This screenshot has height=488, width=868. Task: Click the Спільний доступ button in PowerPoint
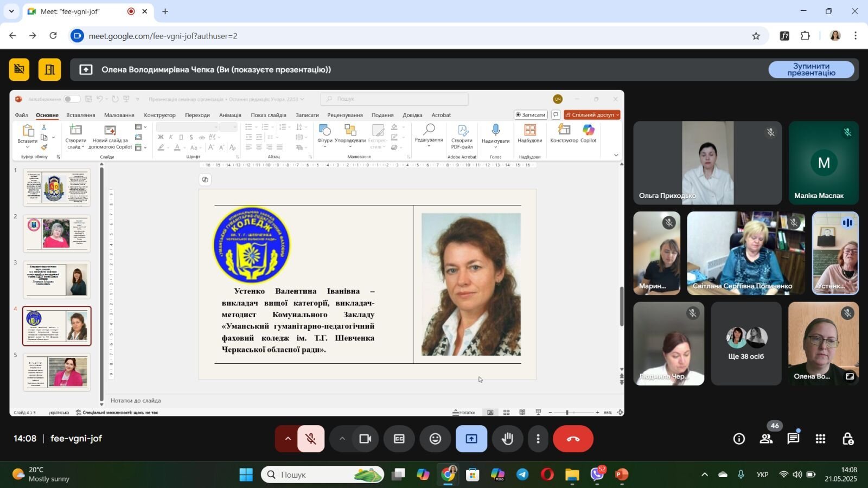point(592,115)
